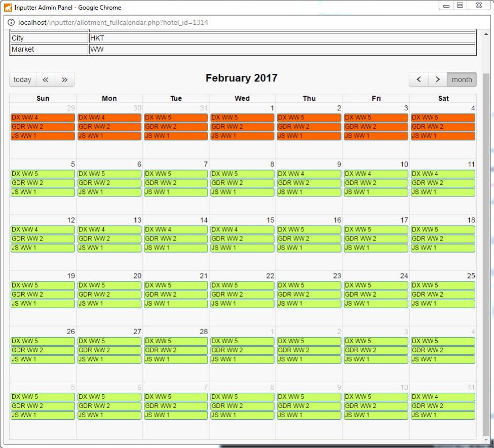Viewport: 494px width, 448px height.
Task: Select JS WW 1 event on March 3
Action: pos(376,359)
